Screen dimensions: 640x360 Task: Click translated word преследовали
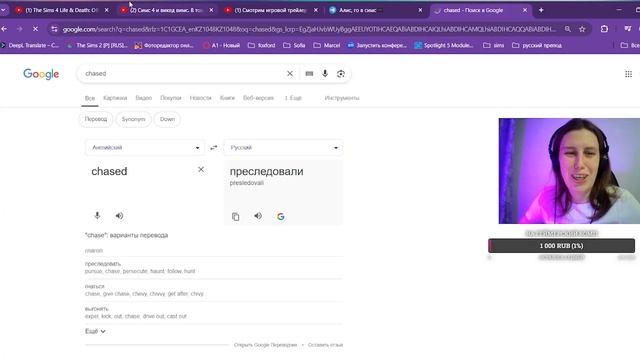[x=267, y=171]
